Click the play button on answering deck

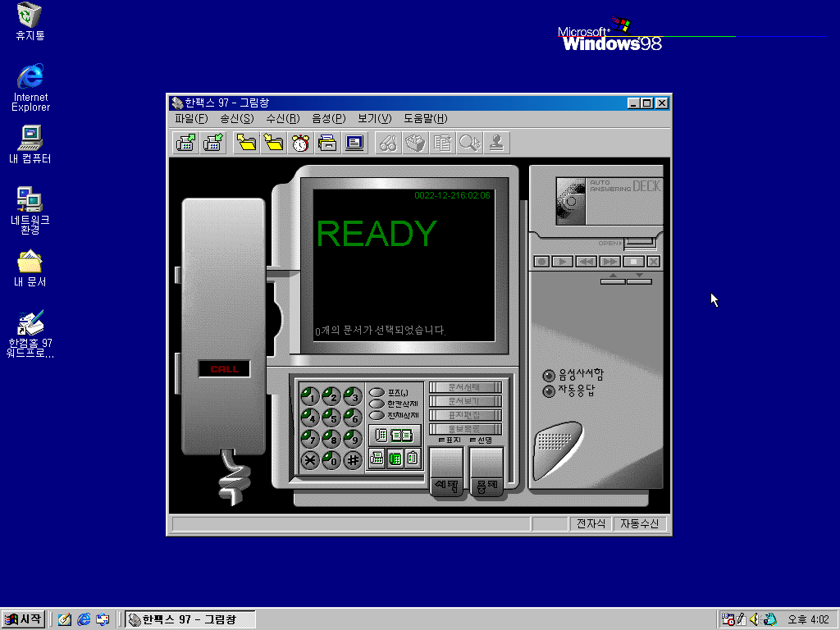tap(563, 262)
